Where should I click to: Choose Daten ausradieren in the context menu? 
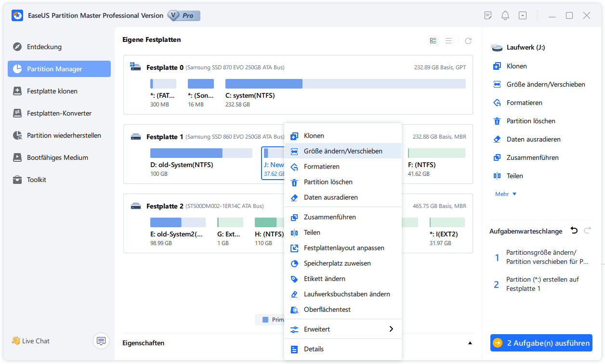tap(343, 197)
